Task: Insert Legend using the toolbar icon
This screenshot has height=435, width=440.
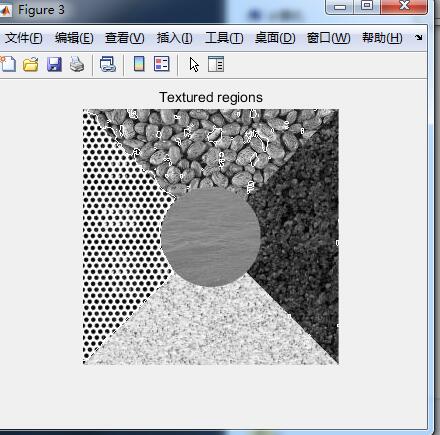Action: pyautogui.click(x=162, y=64)
